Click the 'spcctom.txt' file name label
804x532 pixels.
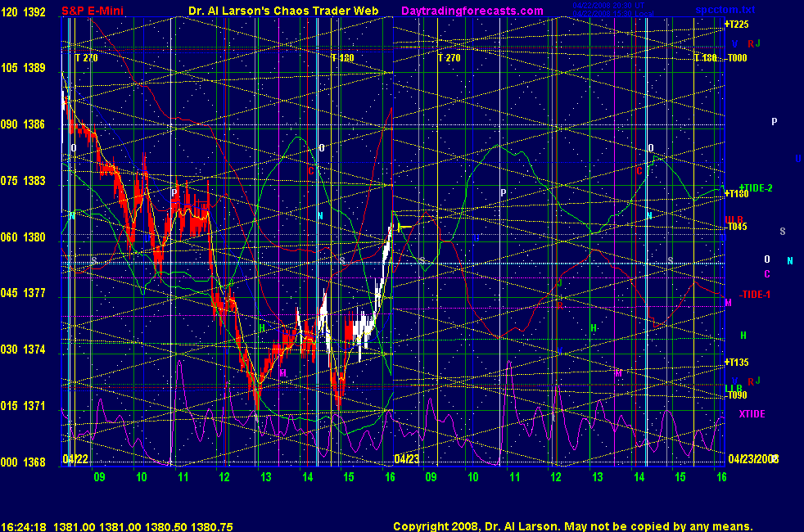tap(725, 10)
